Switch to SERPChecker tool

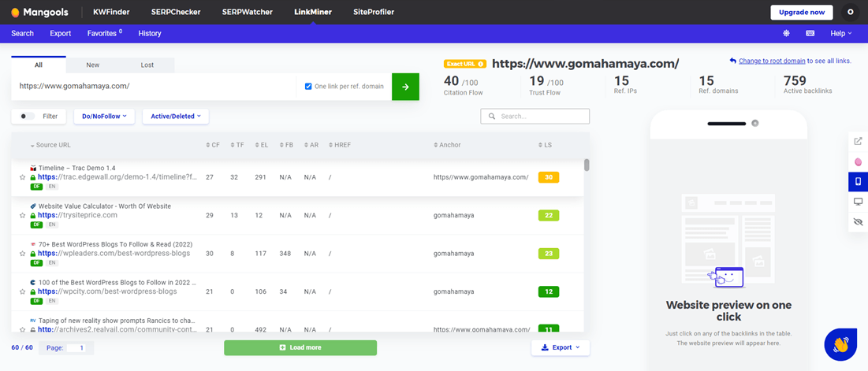[176, 12]
